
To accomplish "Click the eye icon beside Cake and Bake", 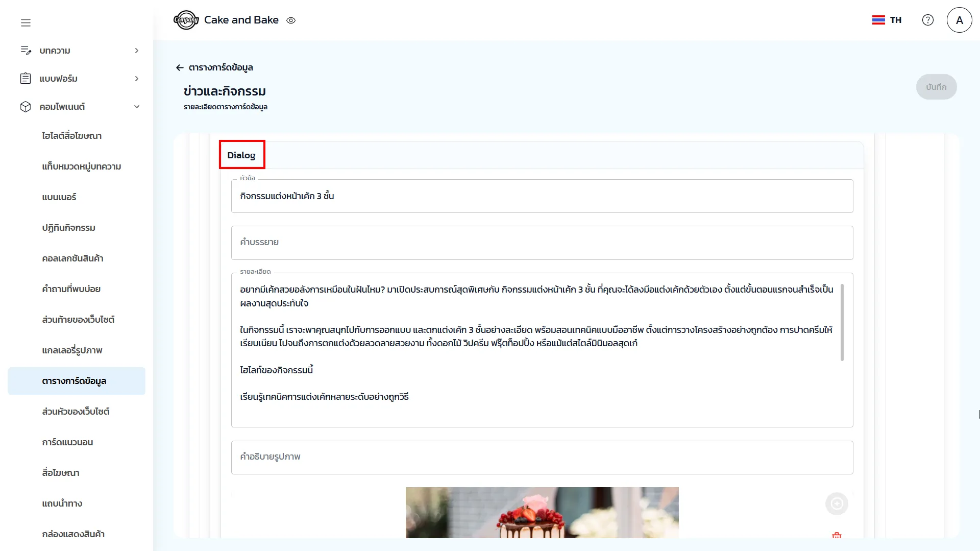I will click(291, 20).
